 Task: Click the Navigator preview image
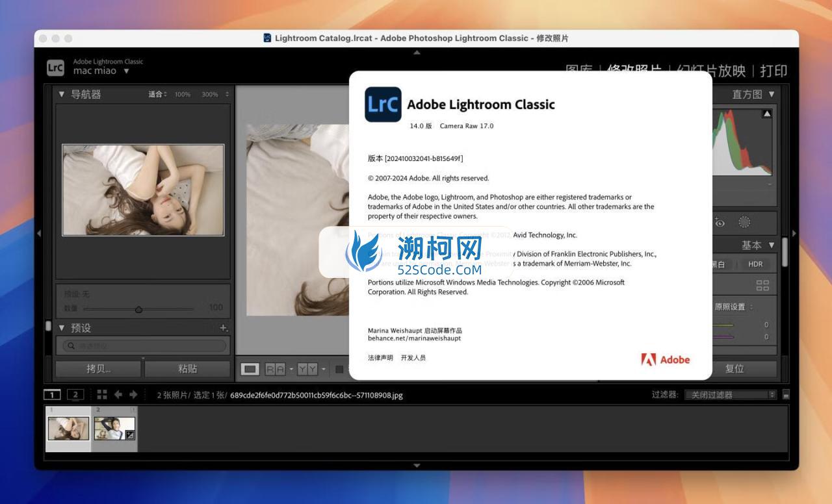click(143, 190)
